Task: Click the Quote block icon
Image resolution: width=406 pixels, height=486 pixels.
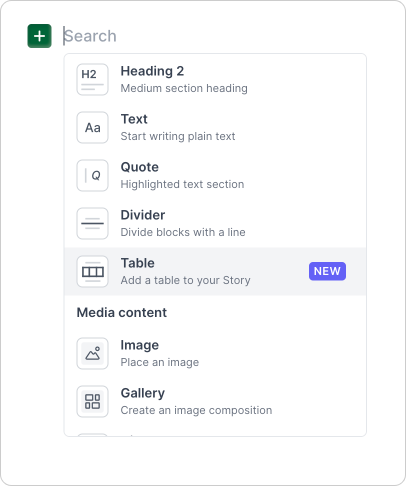Action: pos(92,176)
